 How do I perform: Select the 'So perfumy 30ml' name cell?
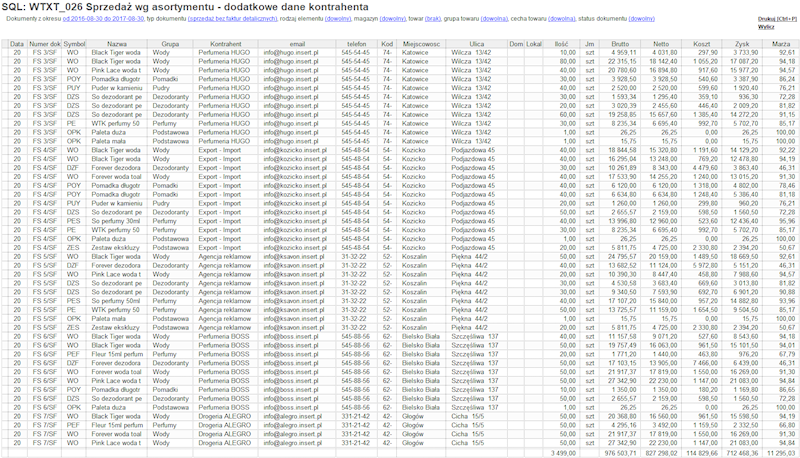[x=117, y=221]
